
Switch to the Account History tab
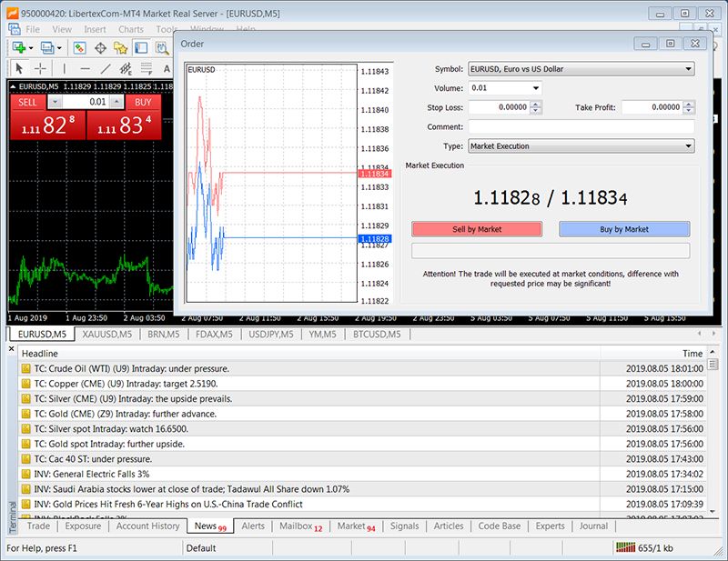[x=147, y=526]
